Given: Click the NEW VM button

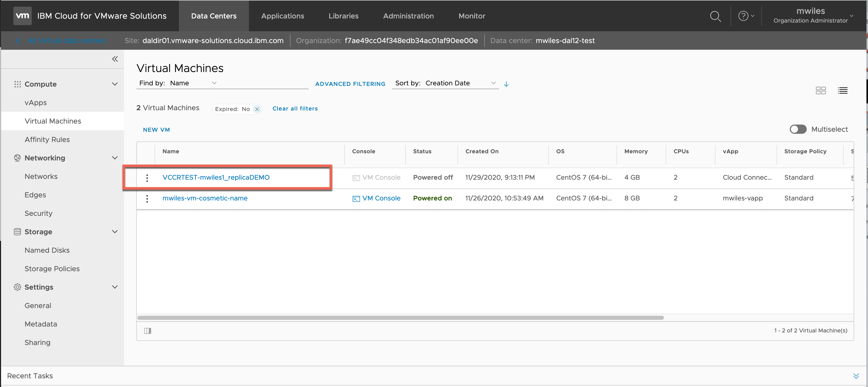Looking at the screenshot, I should 156,130.
